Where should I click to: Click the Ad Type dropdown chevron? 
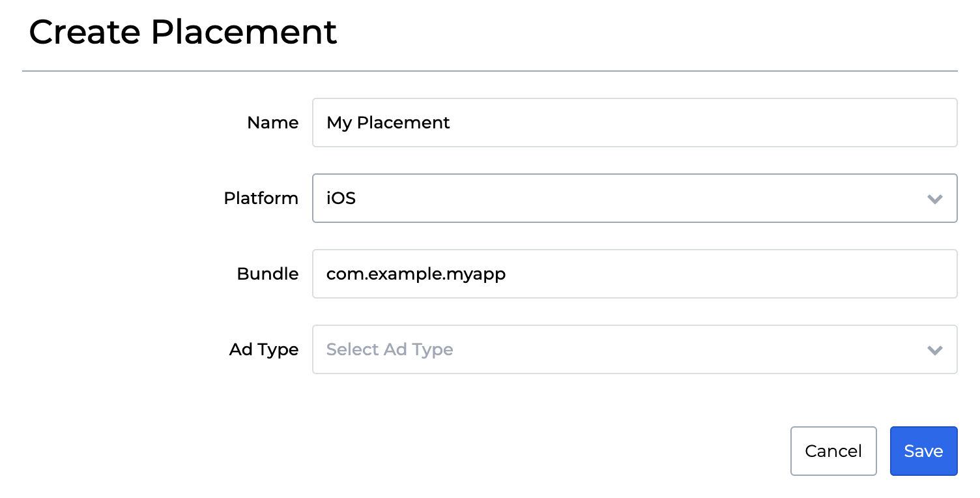coord(936,349)
